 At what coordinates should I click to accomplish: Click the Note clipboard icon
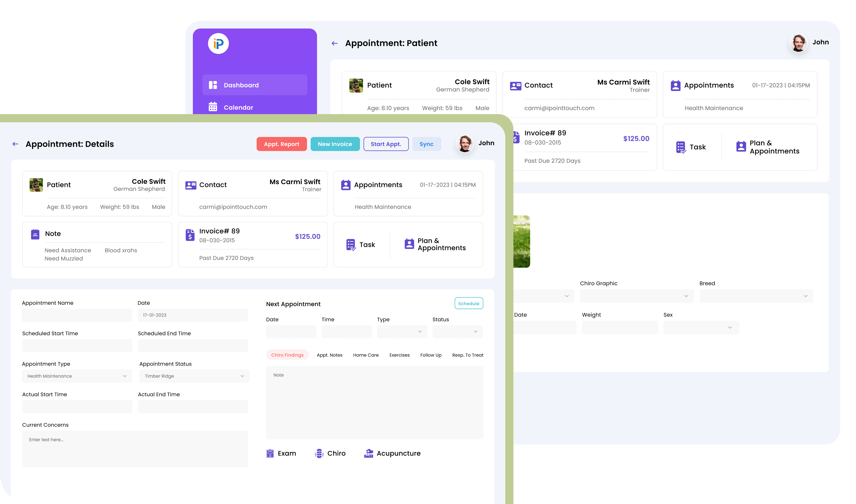pos(35,234)
